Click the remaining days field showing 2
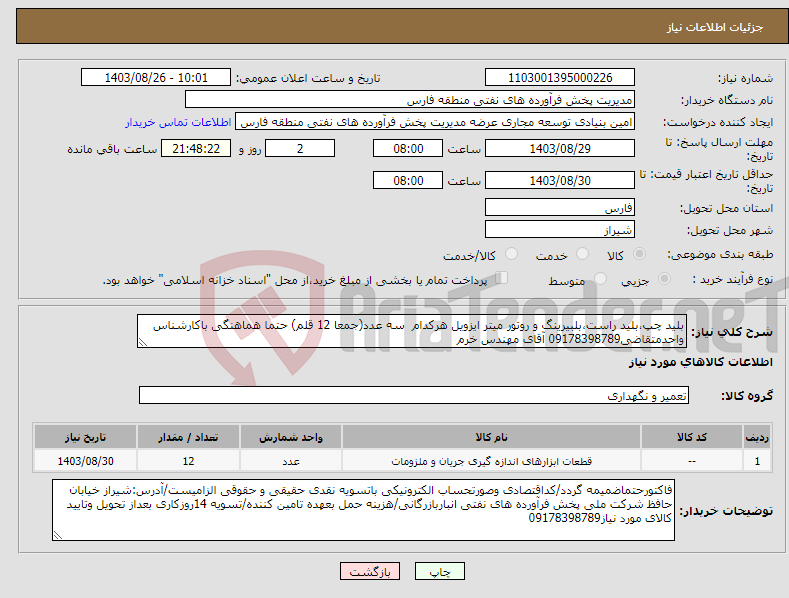 coord(300,148)
